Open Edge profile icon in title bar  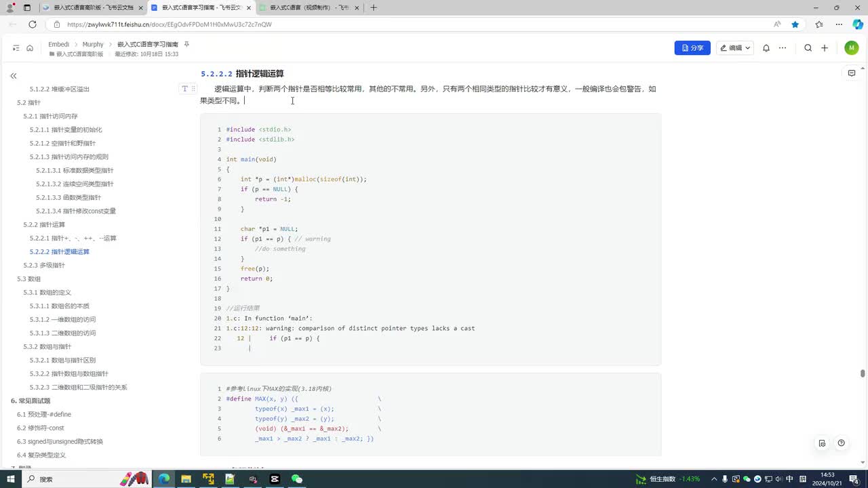pos(9,7)
